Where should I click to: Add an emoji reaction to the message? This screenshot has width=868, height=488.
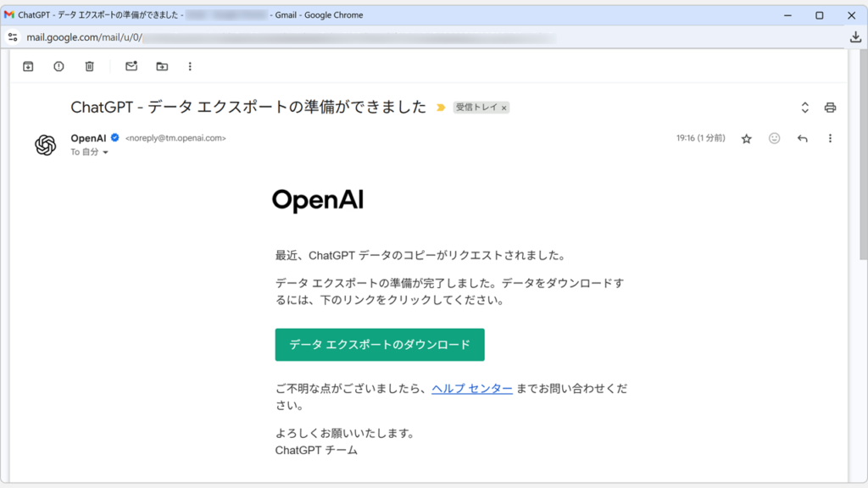coord(774,138)
